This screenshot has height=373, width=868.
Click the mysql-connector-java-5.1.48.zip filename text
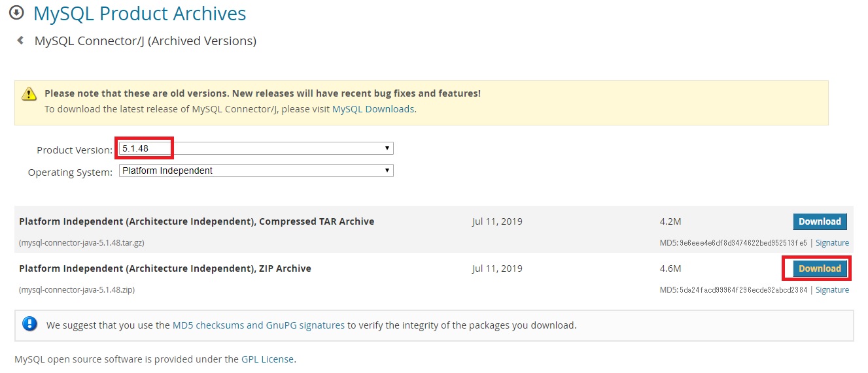point(77,289)
